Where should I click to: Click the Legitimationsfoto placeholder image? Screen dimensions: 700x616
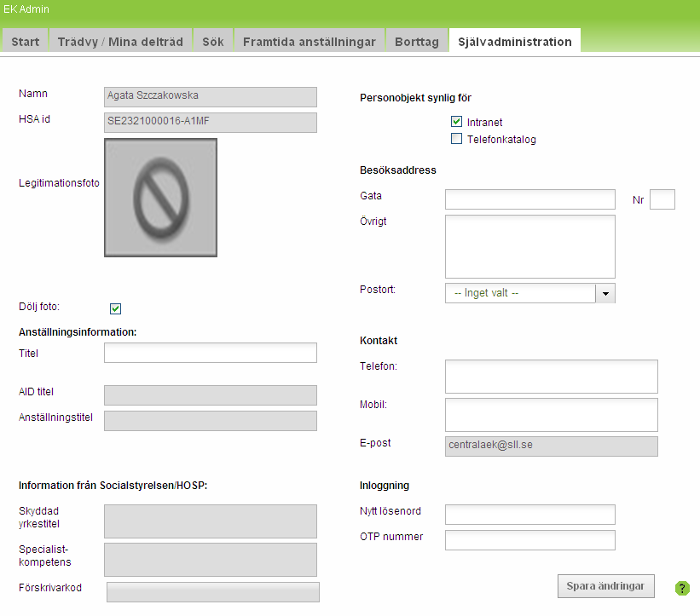[160, 198]
